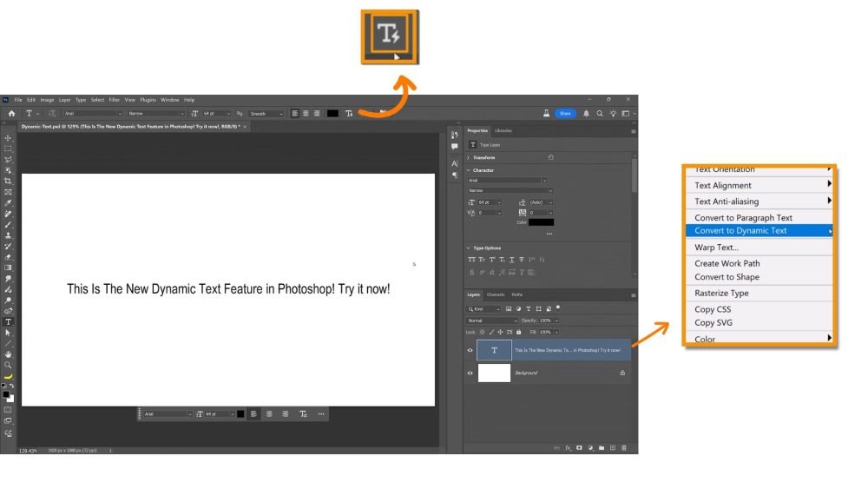
Task: Switch to the Libraries tab
Action: tap(503, 130)
